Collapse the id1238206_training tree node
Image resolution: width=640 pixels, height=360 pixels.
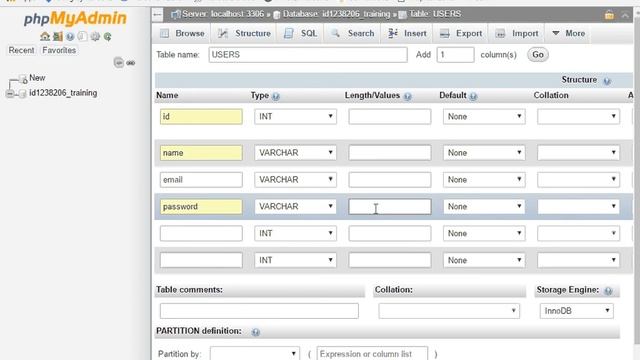(10, 94)
